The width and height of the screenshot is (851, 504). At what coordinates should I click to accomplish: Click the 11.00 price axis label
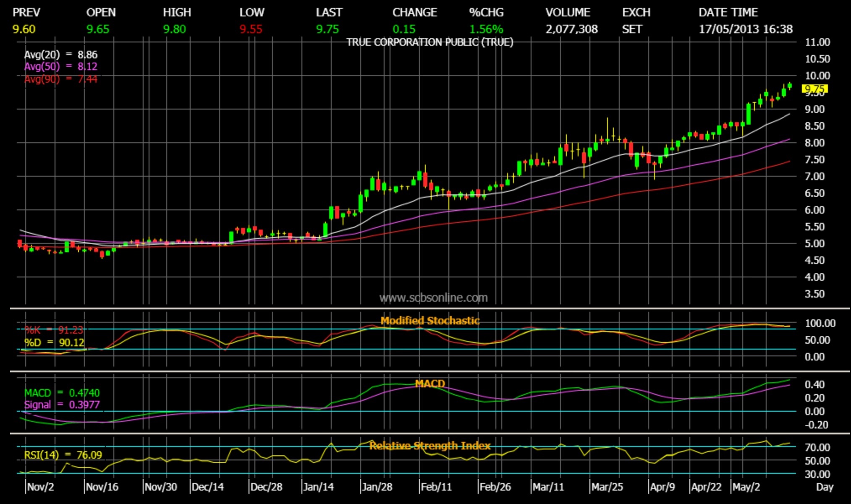click(x=817, y=42)
